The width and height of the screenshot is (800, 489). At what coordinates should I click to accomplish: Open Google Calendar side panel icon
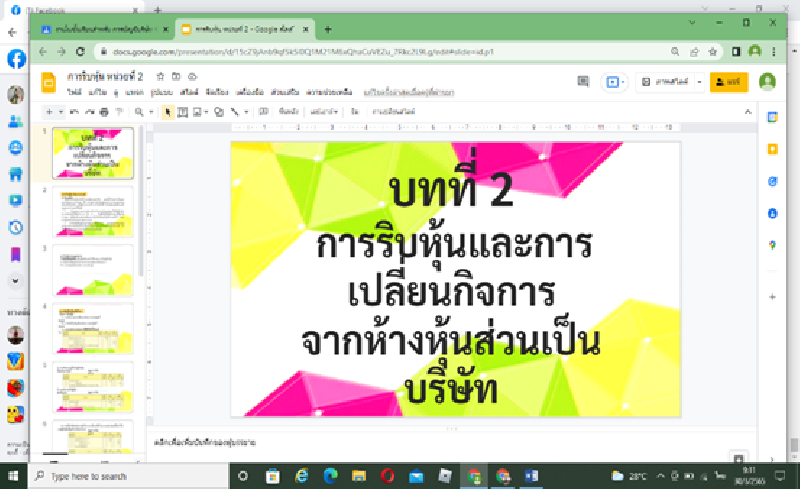(x=772, y=118)
